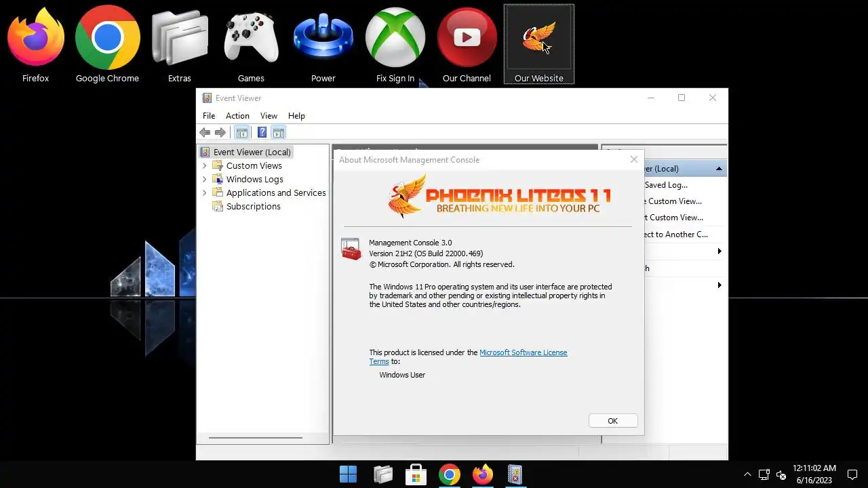Open the Help submenu arrow in Actions pane

point(719,285)
